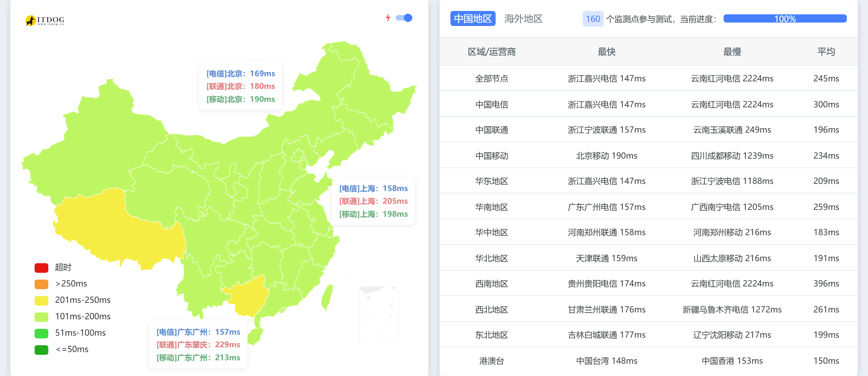Click the 100% progress bar
The width and height of the screenshot is (868, 376).
coord(785,19)
